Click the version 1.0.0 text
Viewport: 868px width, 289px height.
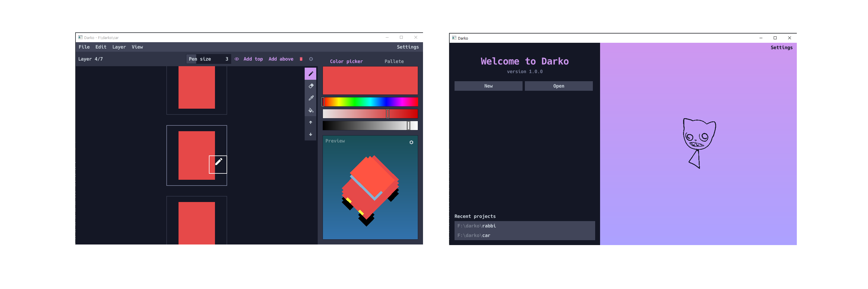click(524, 71)
